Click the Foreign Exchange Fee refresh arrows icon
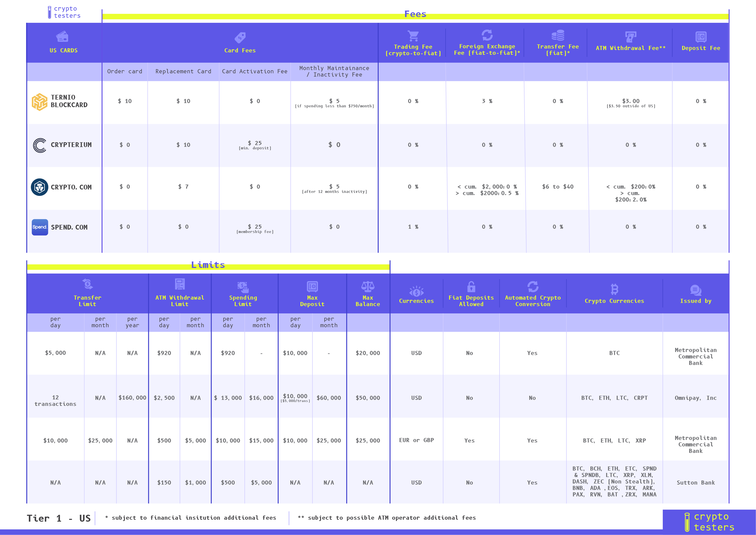This screenshot has height=535, width=756. 487,35
